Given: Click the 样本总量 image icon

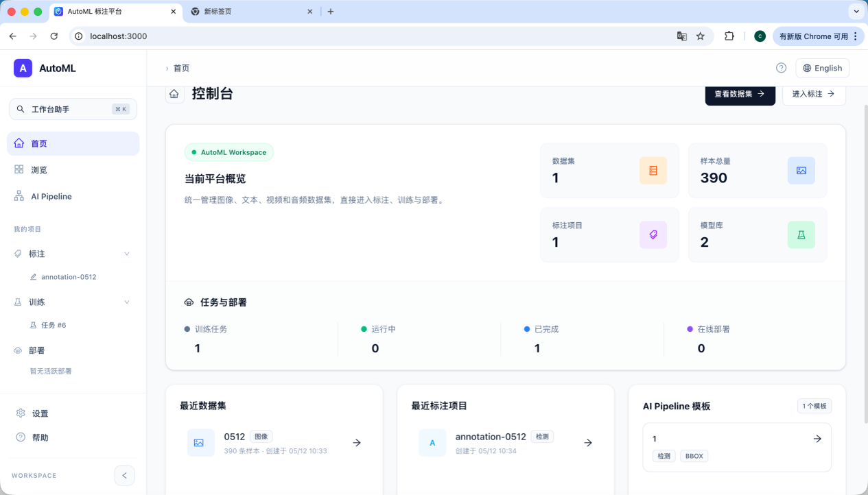Looking at the screenshot, I should (801, 171).
